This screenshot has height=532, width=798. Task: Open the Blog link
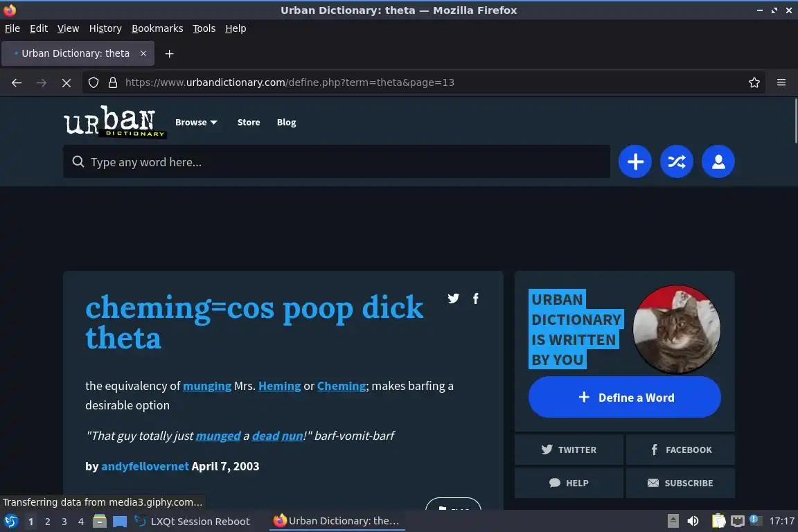pos(286,122)
